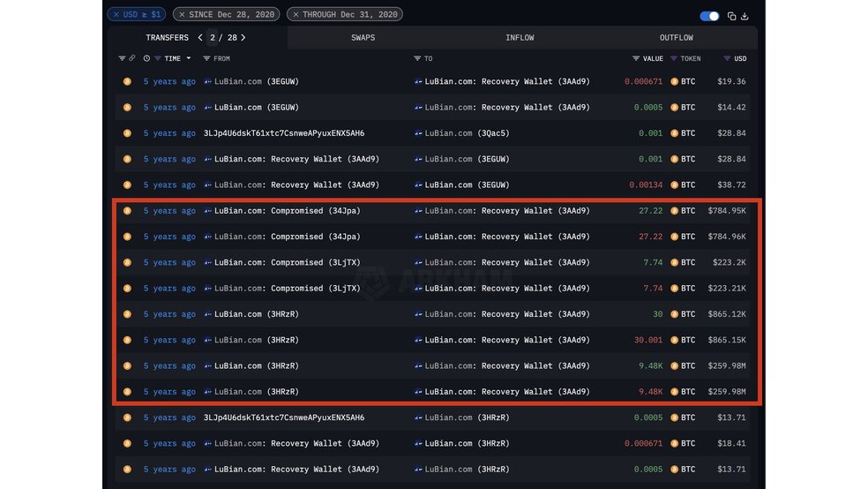Image resolution: width=868 pixels, height=489 pixels.
Task: Click the value 0.000671 in the $19.36 row
Action: pyautogui.click(x=643, y=81)
